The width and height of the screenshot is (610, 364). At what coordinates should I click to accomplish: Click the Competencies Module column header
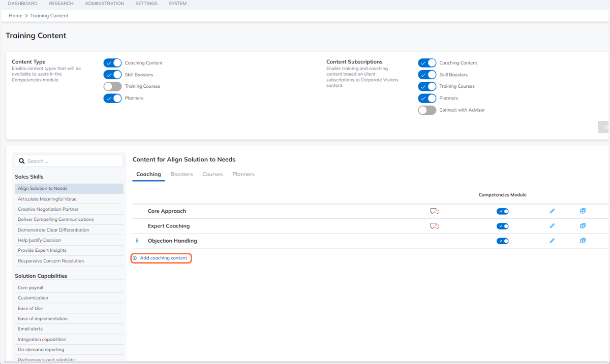[503, 195]
